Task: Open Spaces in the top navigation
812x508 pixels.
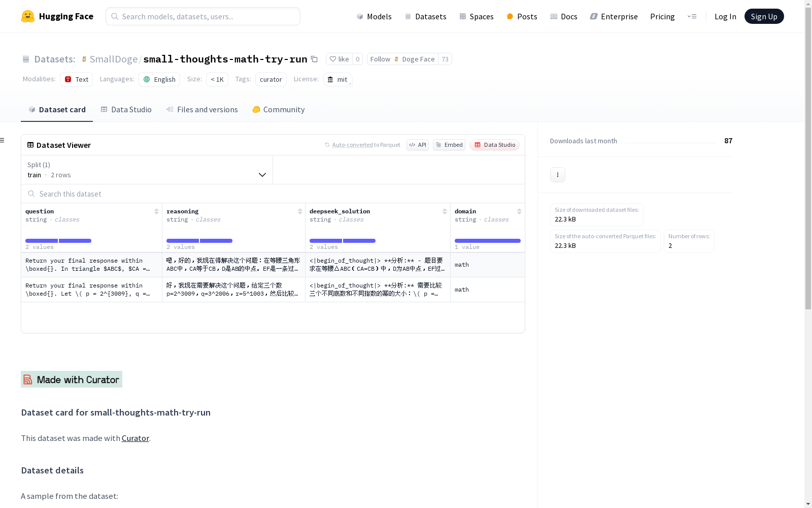Action: [x=477, y=16]
